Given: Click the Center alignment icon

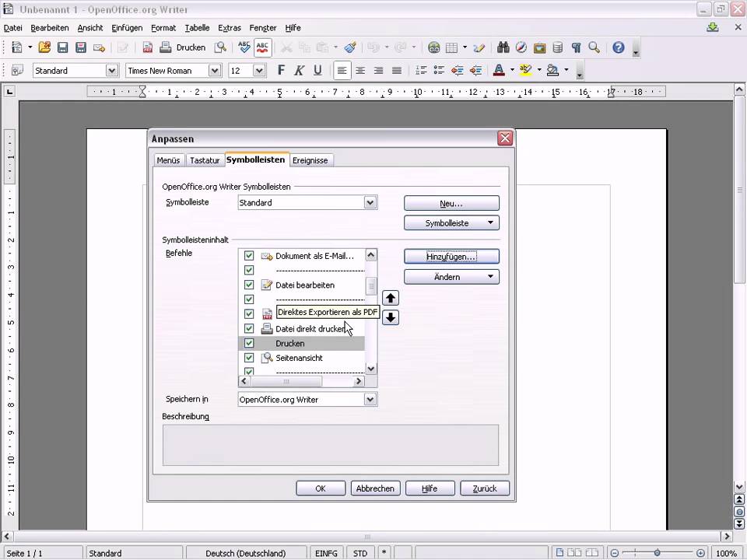Looking at the screenshot, I should [x=360, y=71].
